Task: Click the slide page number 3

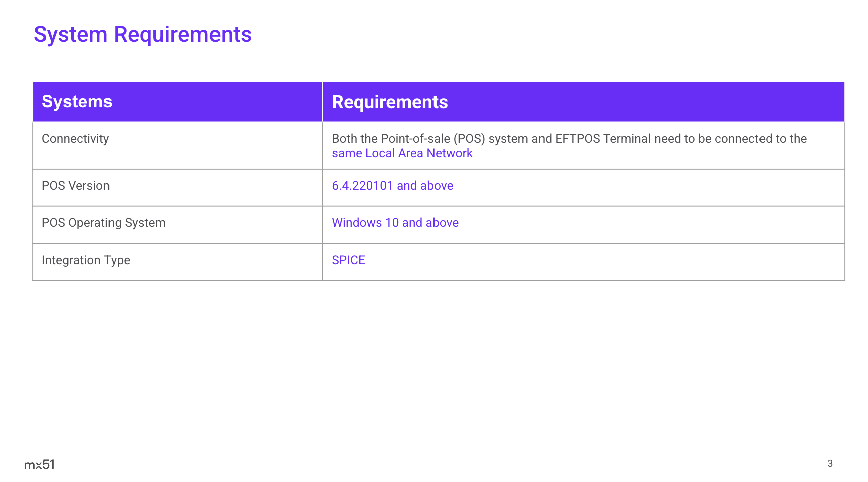Action: pos(830,463)
